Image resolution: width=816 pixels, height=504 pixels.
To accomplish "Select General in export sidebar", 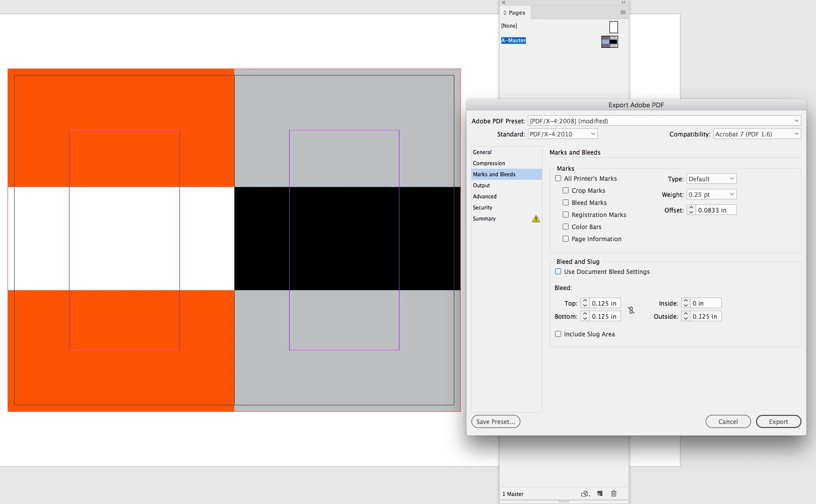I will pos(507,152).
